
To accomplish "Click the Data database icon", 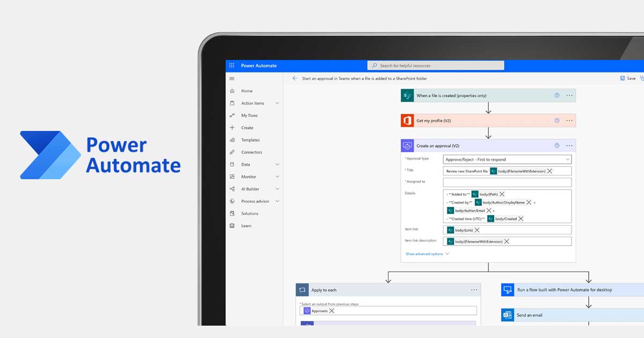I will click(x=232, y=164).
